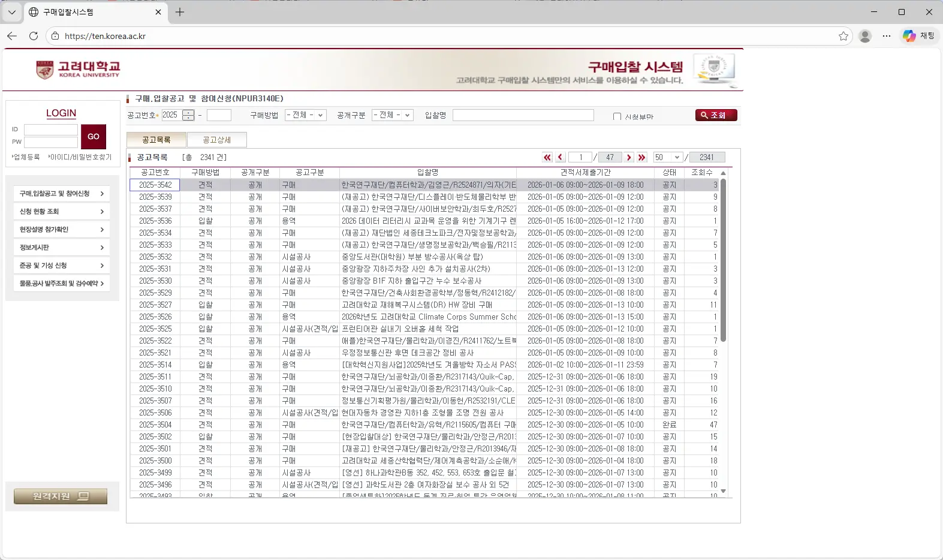Click the 조회 search button

pos(716,115)
